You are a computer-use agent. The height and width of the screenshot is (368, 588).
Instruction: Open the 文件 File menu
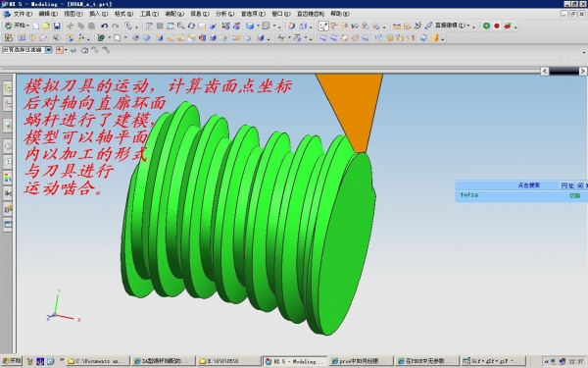[x=23, y=14]
